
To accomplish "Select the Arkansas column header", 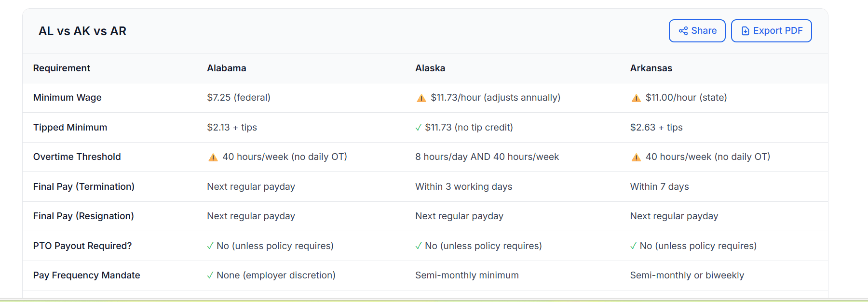I will pyautogui.click(x=651, y=68).
